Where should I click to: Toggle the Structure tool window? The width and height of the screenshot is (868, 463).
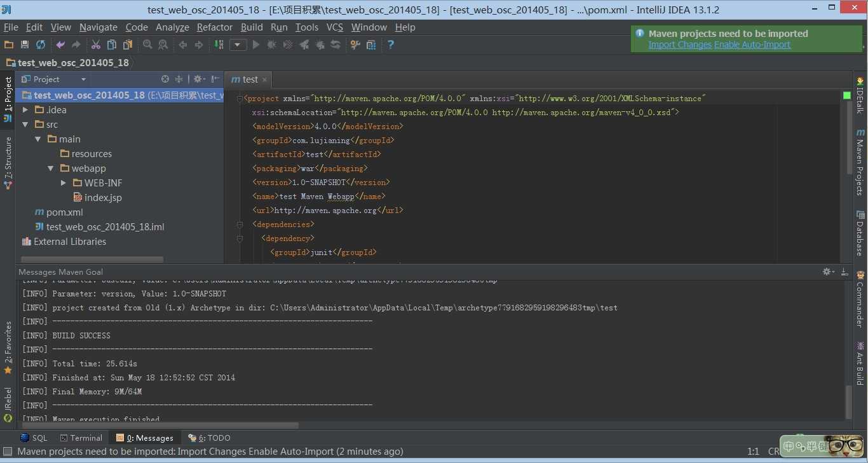tap(8, 162)
